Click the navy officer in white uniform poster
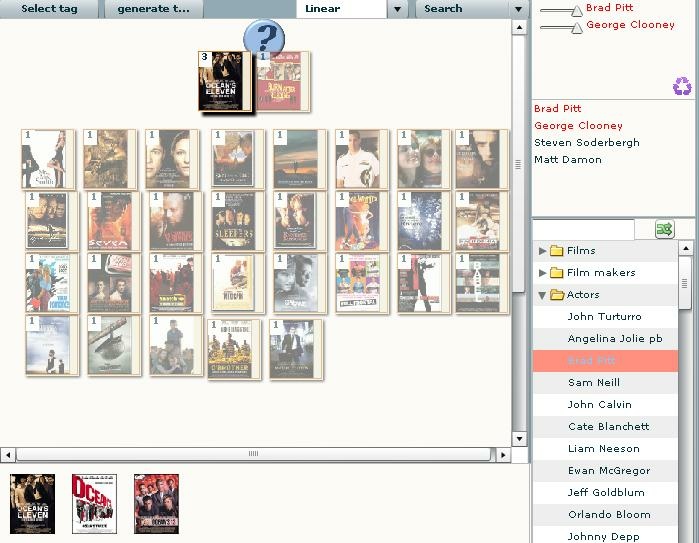 click(362, 159)
